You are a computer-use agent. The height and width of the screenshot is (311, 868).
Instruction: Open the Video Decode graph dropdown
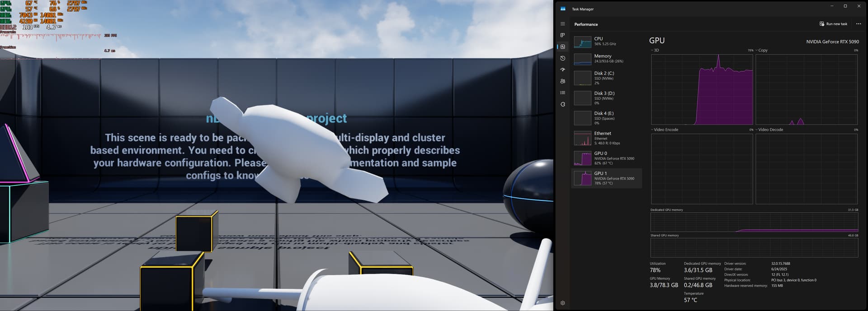(x=756, y=130)
